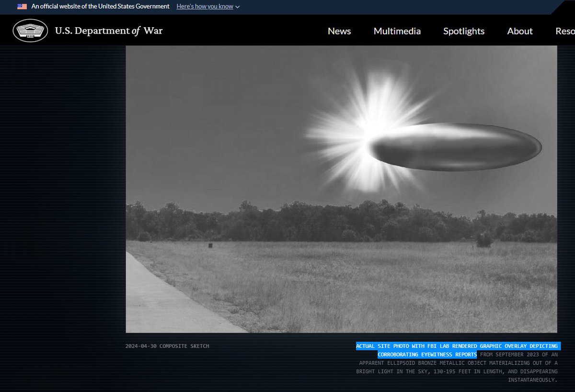Expand "Here's how you know" disclosure
The image size is (575, 392).
pos(208,7)
